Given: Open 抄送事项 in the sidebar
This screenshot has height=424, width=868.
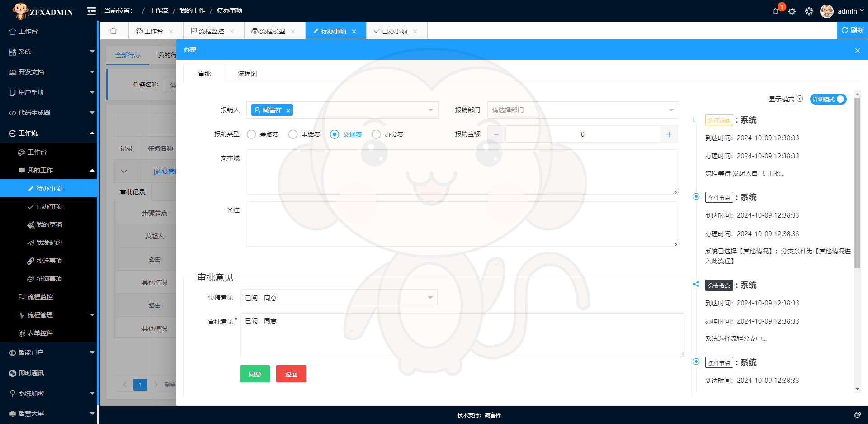Looking at the screenshot, I should click(48, 261).
